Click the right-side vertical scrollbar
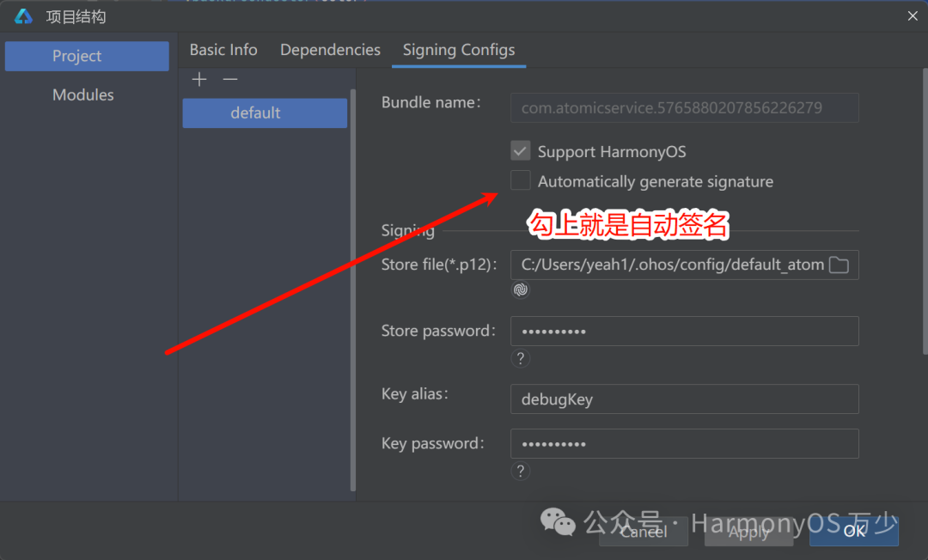Image resolution: width=928 pixels, height=560 pixels. [x=925, y=211]
